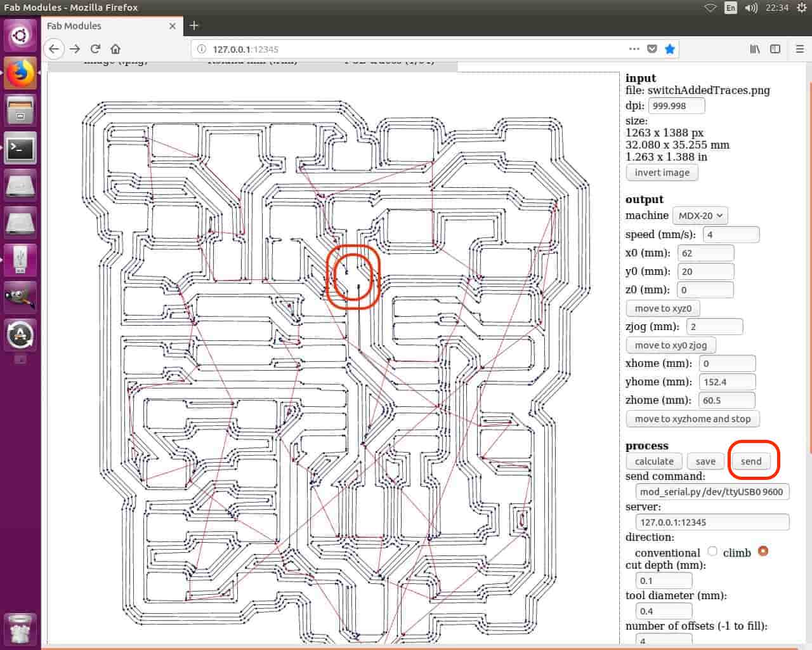Open page actions three-dot menu
The width and height of the screenshot is (812, 650).
click(634, 49)
